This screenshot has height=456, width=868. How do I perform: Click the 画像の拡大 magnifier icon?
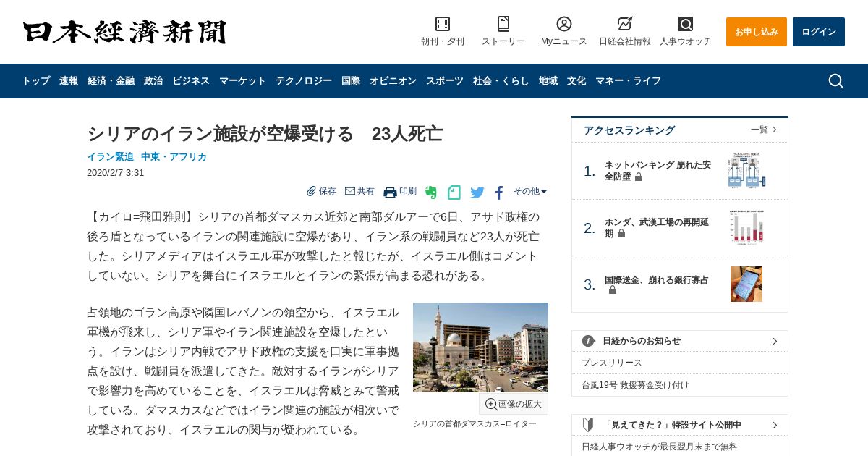tap(491, 404)
